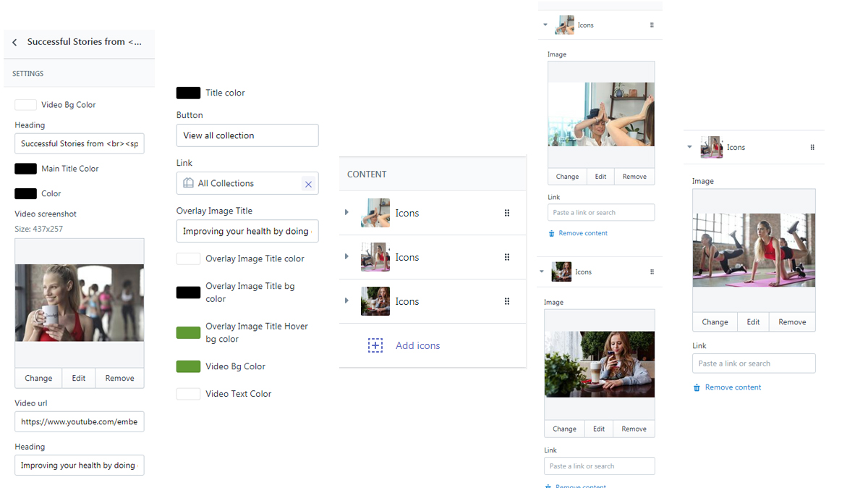
Task: Click the trash icon beside Remove content
Action: coord(551,232)
